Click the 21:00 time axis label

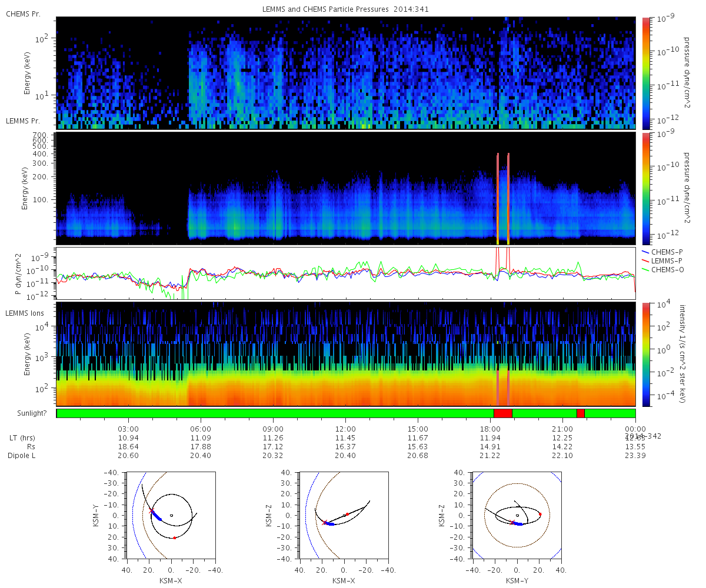(562, 429)
